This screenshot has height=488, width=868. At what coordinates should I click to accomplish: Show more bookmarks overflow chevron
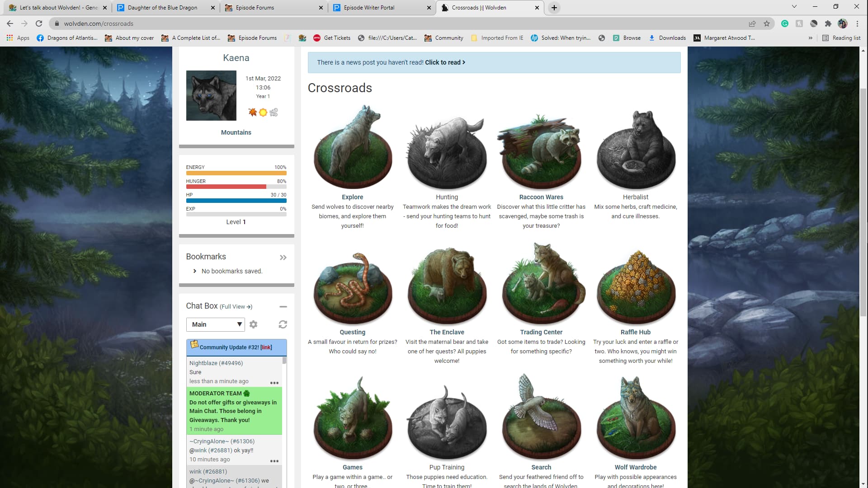(x=810, y=38)
